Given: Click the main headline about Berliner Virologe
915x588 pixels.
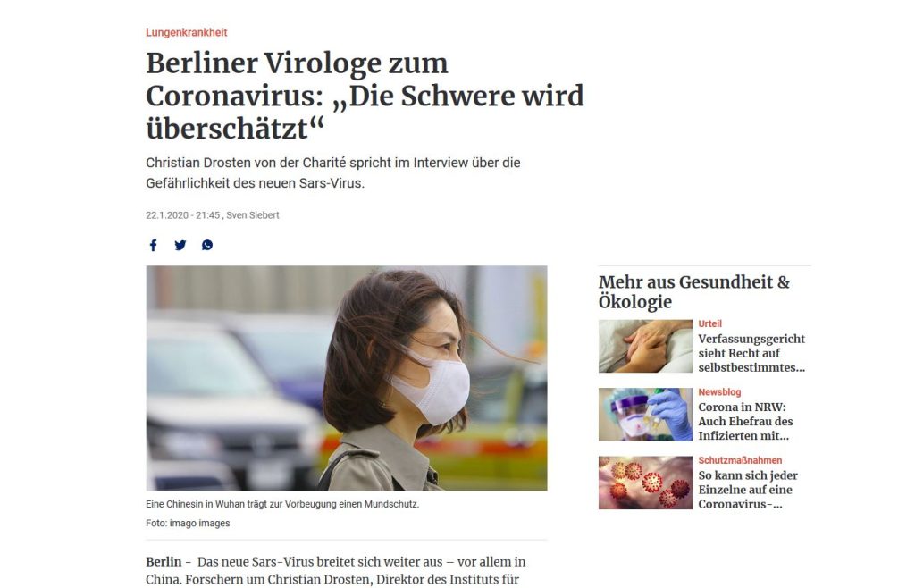Looking at the screenshot, I should (x=365, y=96).
